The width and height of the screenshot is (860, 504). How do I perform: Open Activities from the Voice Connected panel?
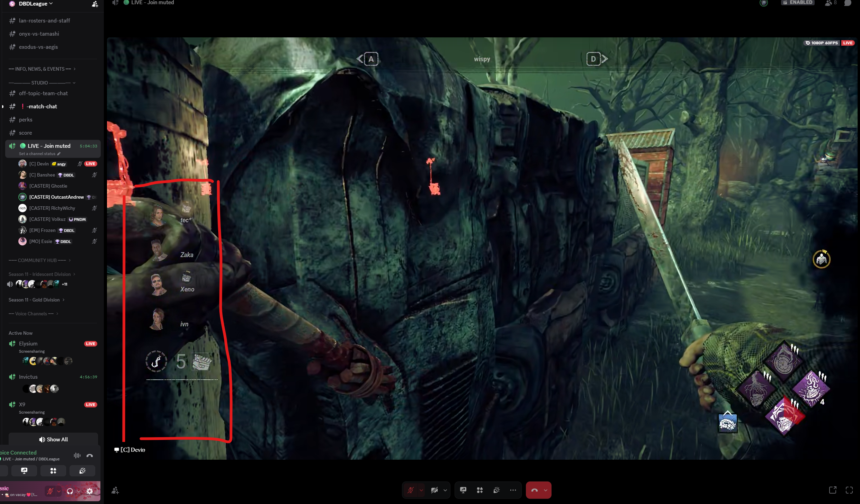point(53,471)
